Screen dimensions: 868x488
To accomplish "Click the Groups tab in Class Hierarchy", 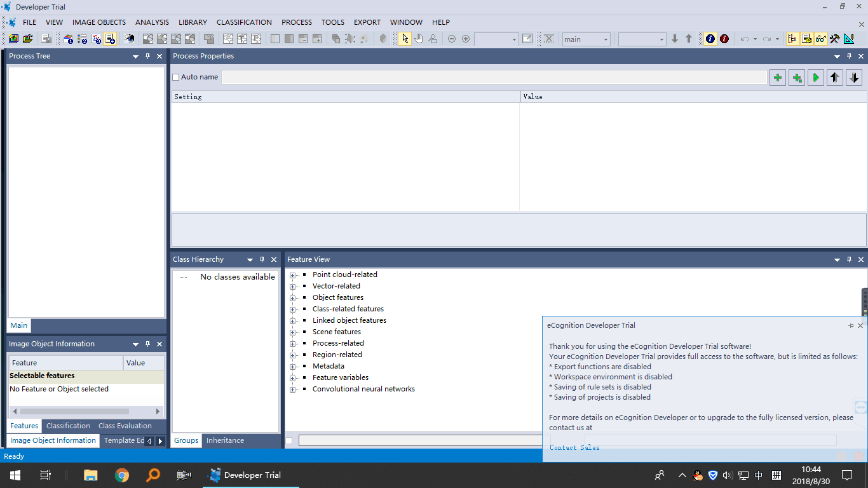I will pos(186,440).
